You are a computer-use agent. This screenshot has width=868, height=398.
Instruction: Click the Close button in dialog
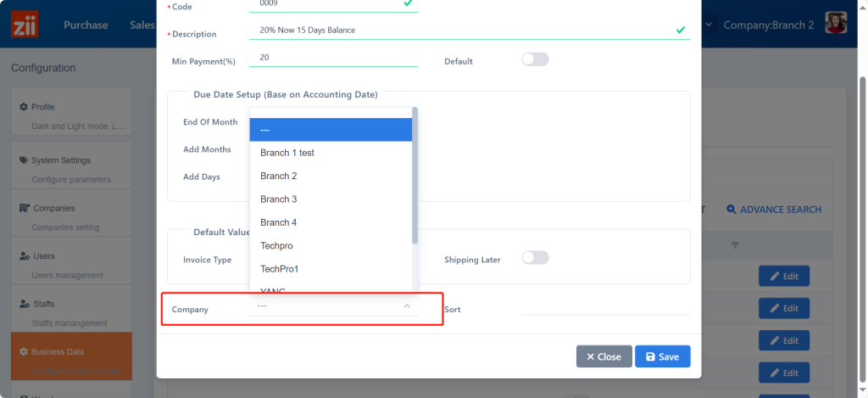pyautogui.click(x=604, y=356)
